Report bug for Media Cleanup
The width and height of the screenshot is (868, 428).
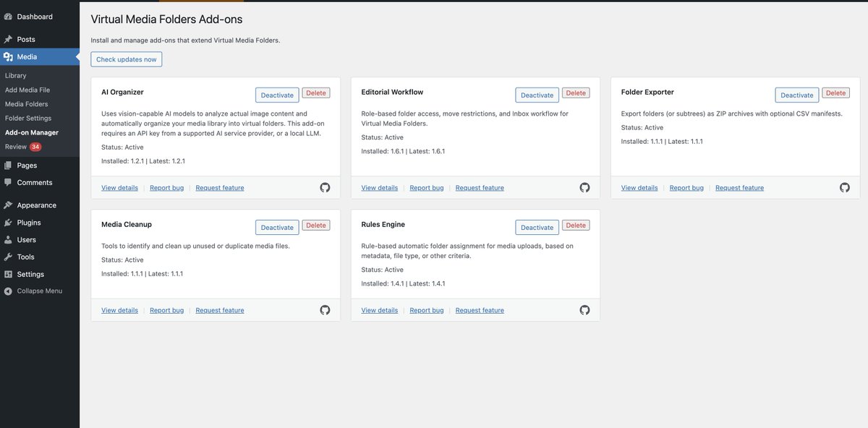tap(167, 311)
